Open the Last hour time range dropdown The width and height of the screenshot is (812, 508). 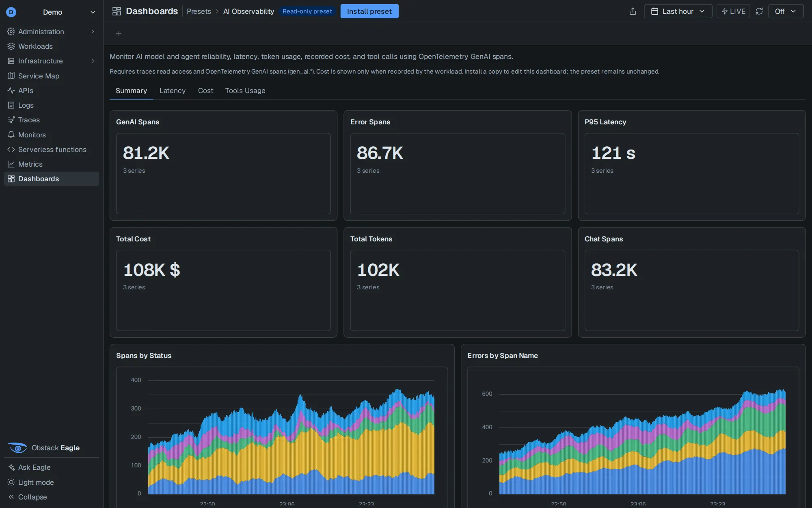coord(678,11)
